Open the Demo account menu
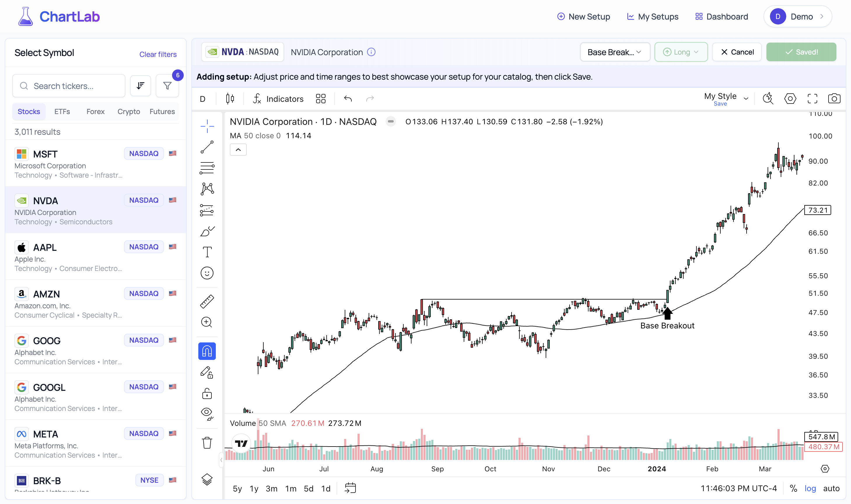This screenshot has height=504, width=851. 797,16
